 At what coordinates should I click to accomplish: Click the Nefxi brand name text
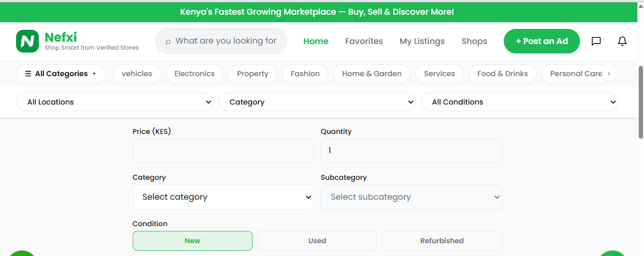tap(61, 37)
